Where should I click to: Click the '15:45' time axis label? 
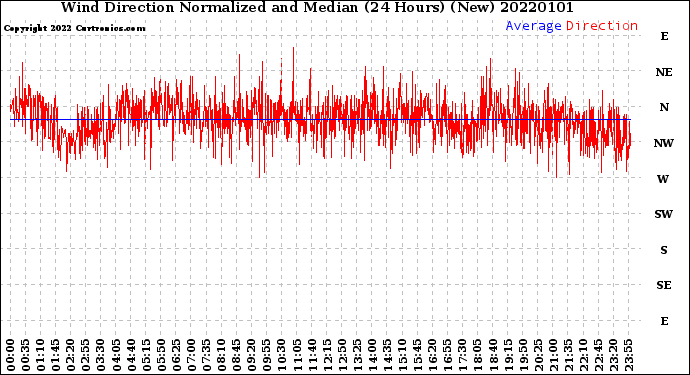click(418, 355)
